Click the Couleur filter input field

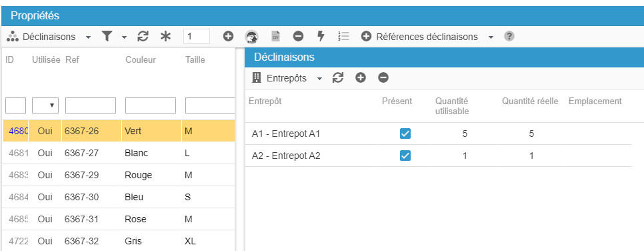click(150, 105)
